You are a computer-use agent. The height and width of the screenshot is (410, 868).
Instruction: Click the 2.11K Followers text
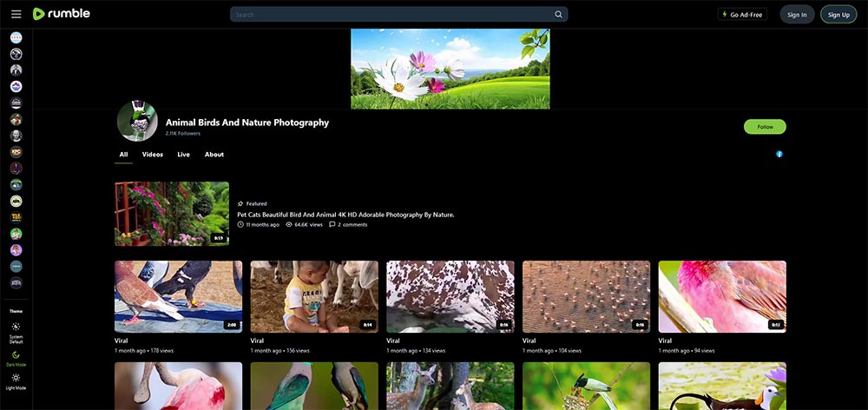[182, 134]
